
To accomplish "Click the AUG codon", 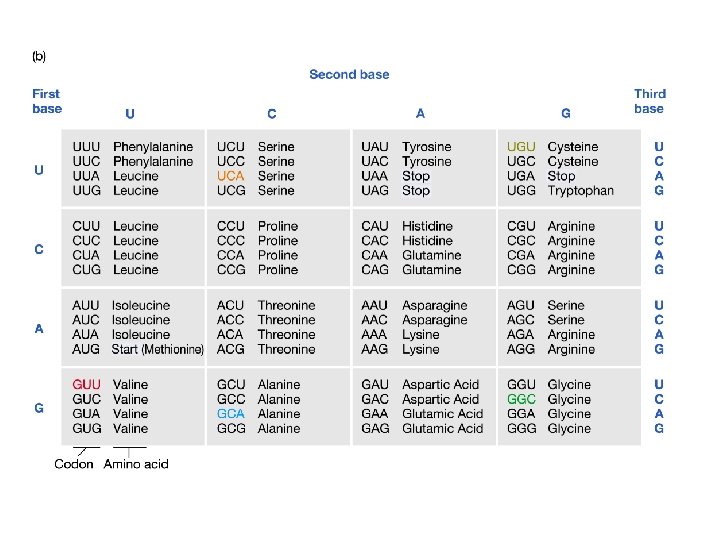I will point(86,349).
